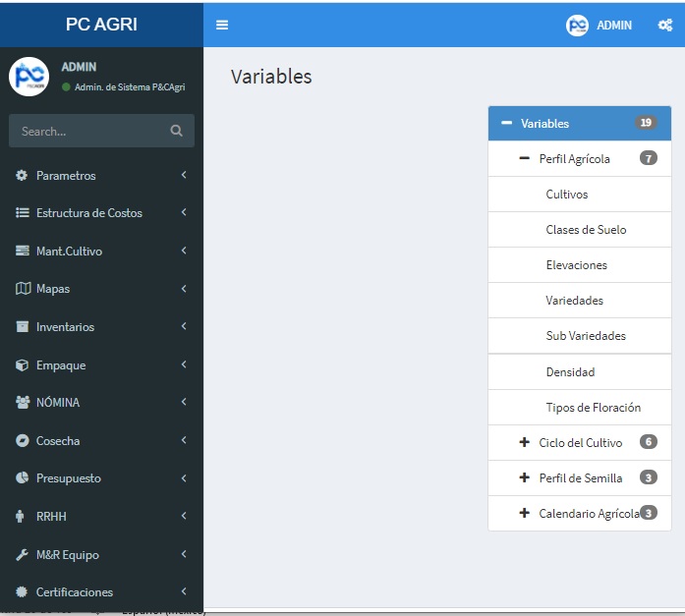This screenshot has width=685, height=616.
Task: Collapse the Variables tree root
Action: click(x=507, y=124)
